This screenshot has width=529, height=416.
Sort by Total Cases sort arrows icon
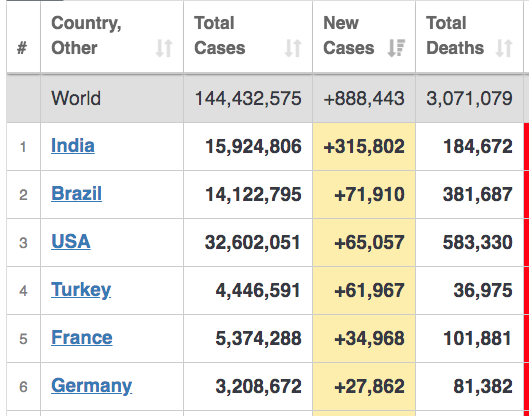point(293,48)
